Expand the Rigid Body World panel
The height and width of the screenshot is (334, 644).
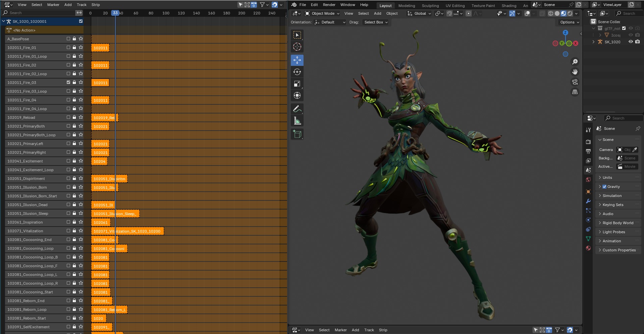[x=618, y=223]
